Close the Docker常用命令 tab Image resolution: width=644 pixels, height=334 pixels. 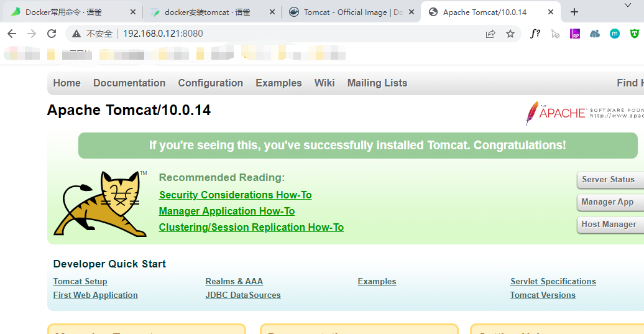(132, 12)
